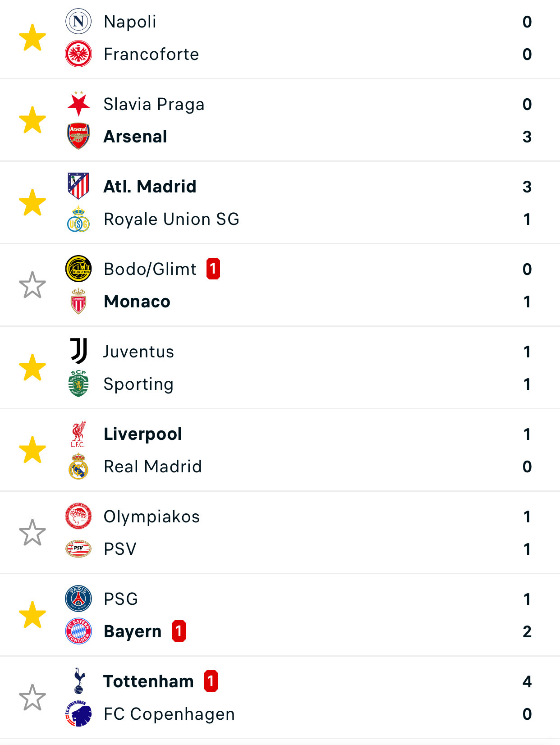The image size is (560, 745).
Task: Open Slavia Praga team name
Action: (x=154, y=104)
